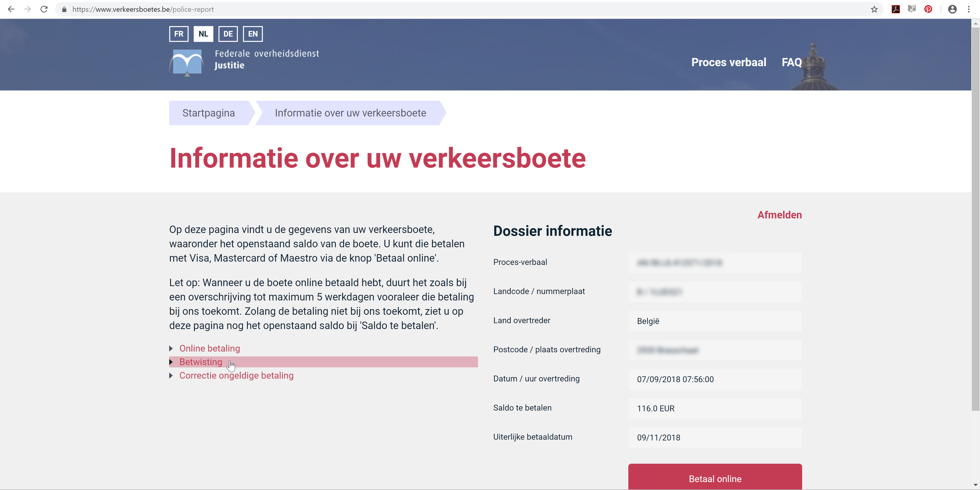Switch language to FR

(179, 34)
